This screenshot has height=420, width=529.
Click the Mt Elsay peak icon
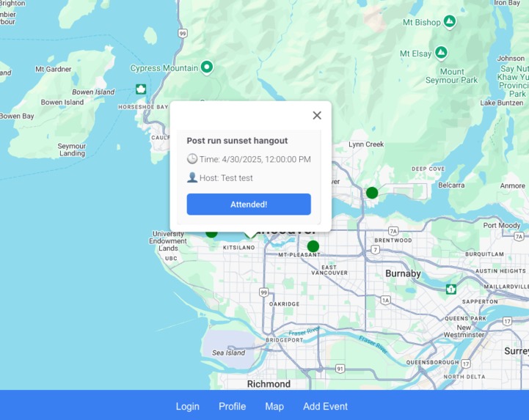441,53
